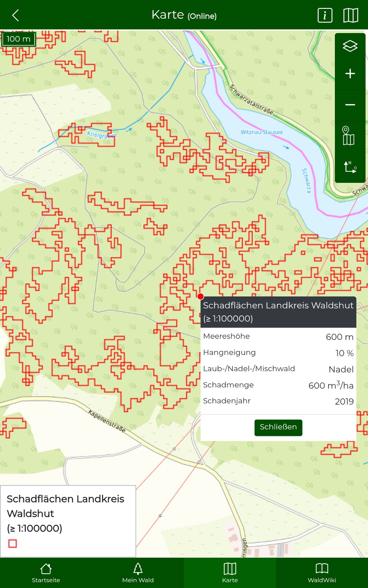Screen dimensions: 368x588
Task: Zoom in with the plus button
Action: [x=350, y=74]
